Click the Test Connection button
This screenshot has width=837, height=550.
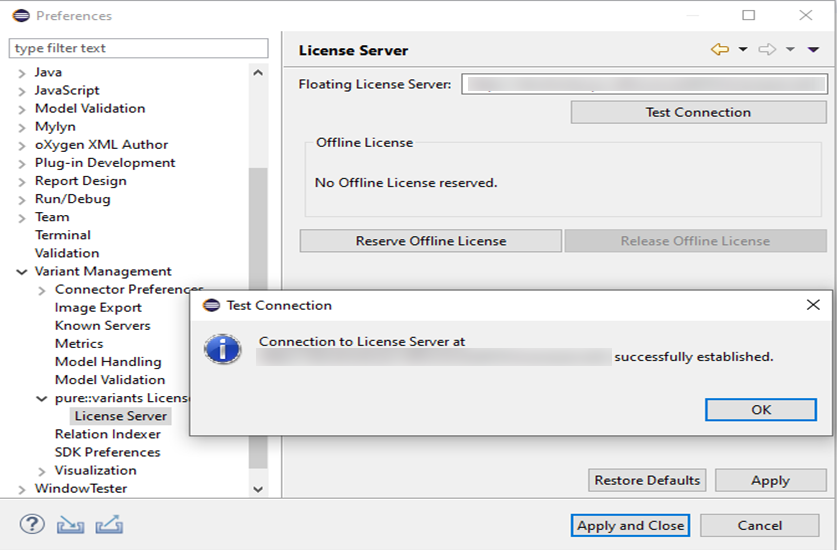click(x=698, y=112)
